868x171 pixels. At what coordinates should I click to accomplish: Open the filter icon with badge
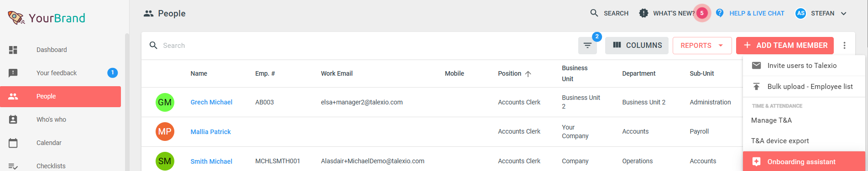click(587, 46)
